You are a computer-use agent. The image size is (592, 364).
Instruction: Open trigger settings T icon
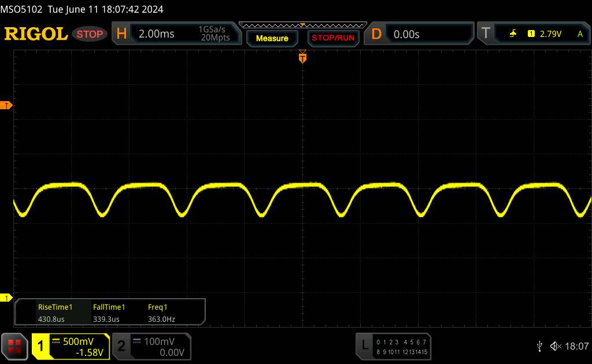[486, 34]
